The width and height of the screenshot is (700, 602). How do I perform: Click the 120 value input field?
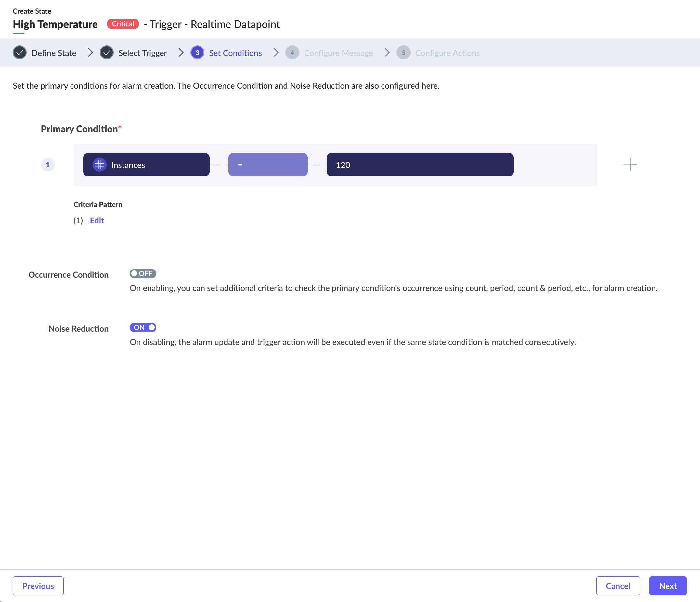pos(420,165)
